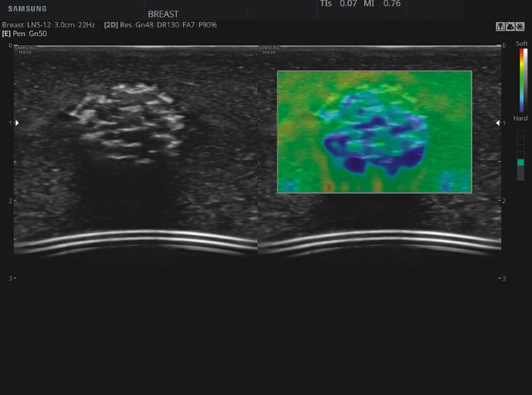Select the [2D] mode label
The height and width of the screenshot is (395, 532).
click(x=111, y=25)
